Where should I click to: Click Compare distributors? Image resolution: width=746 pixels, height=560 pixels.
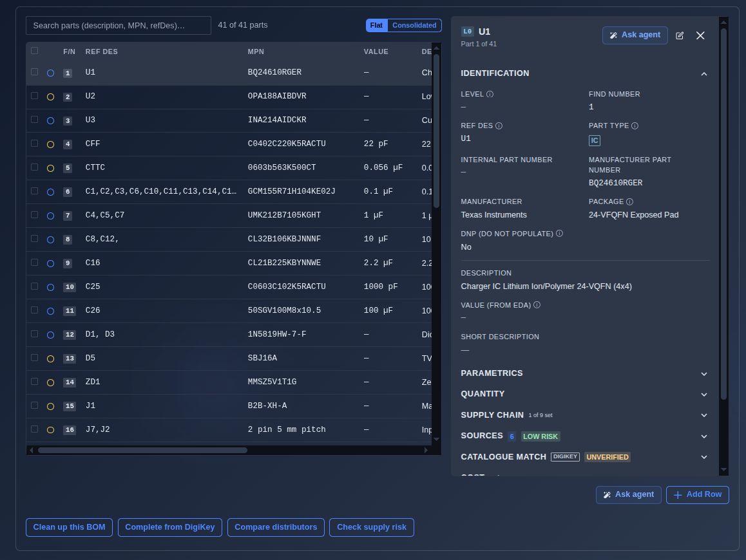[276, 527]
